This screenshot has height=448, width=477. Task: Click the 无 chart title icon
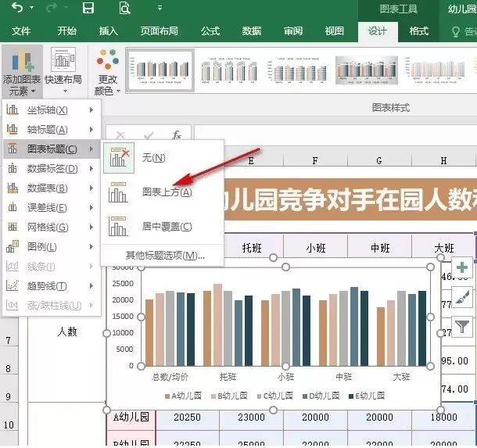[119, 158]
